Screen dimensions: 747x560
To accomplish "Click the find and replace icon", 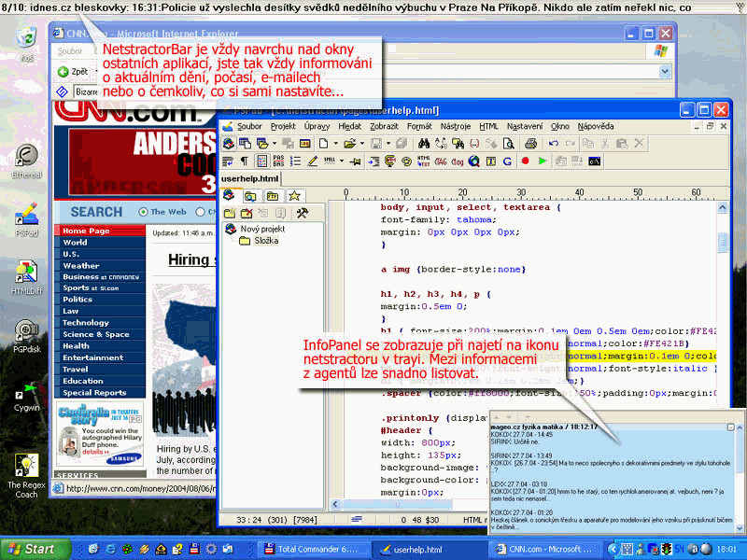I will point(441,144).
